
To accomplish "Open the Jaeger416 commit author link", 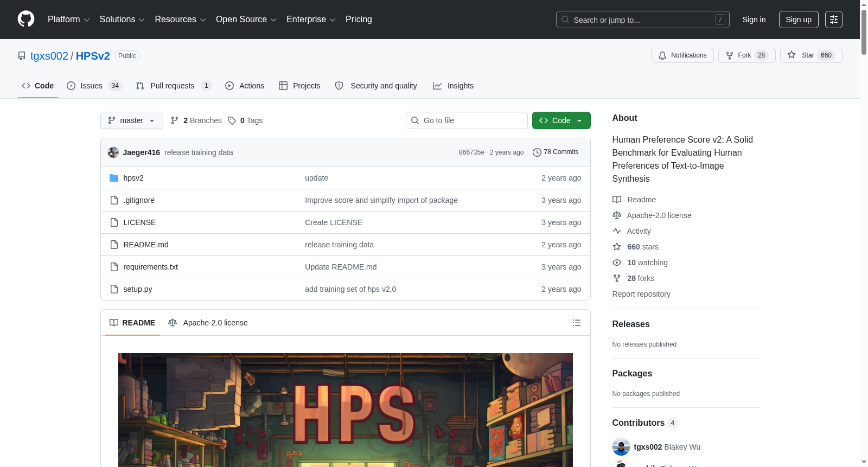I will [141, 152].
